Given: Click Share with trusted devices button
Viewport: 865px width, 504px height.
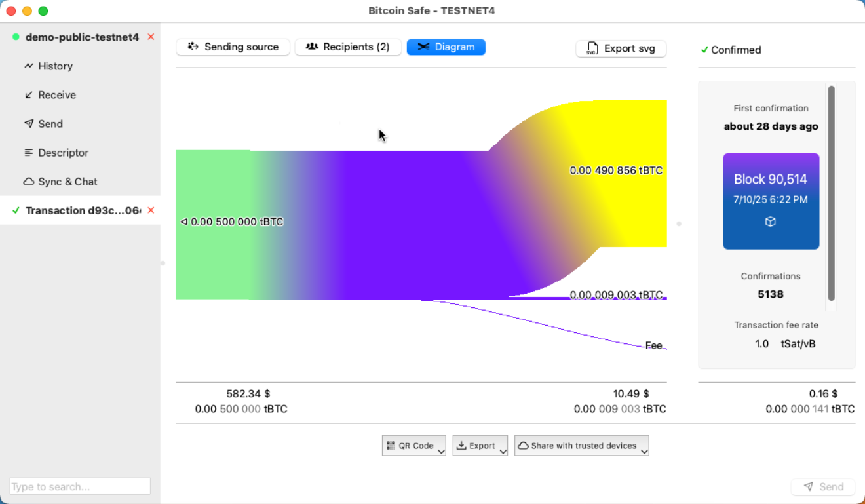Looking at the screenshot, I should pyautogui.click(x=581, y=446).
